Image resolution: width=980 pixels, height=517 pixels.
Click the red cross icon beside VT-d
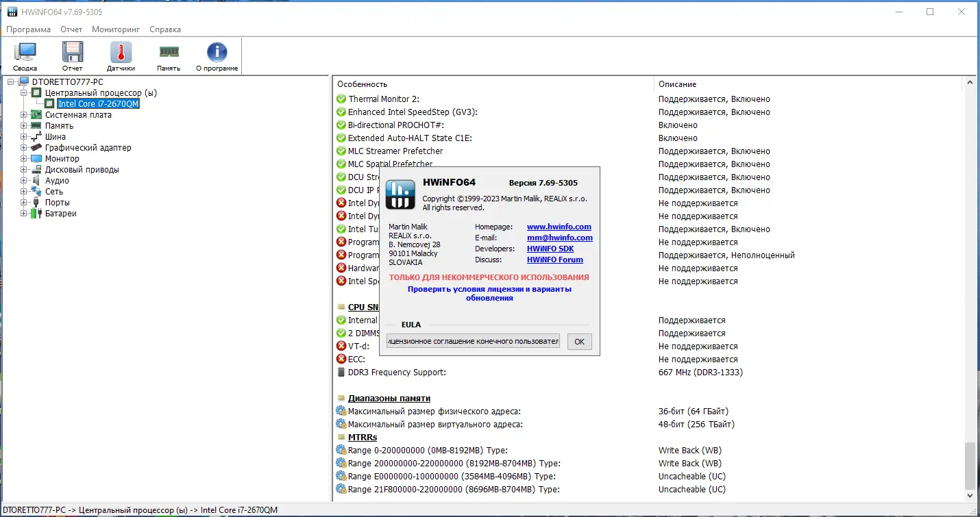(x=341, y=346)
